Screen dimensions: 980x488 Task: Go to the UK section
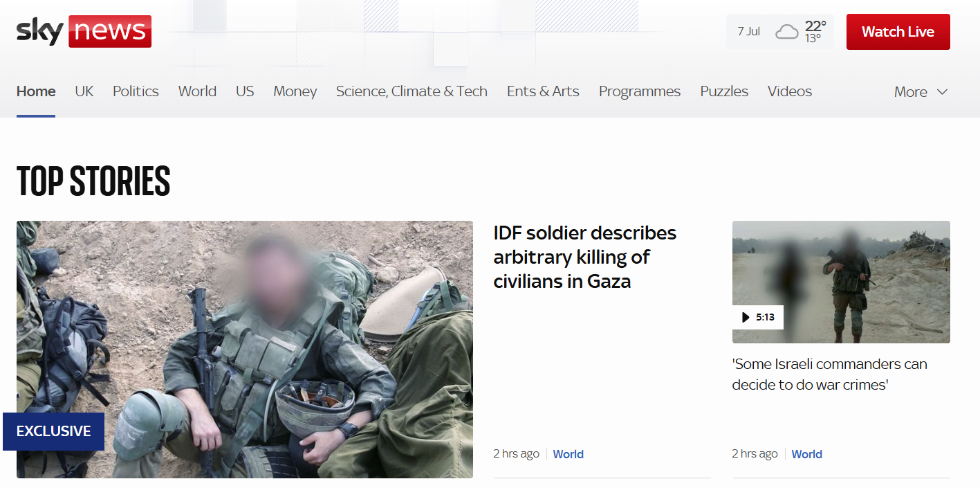[84, 91]
